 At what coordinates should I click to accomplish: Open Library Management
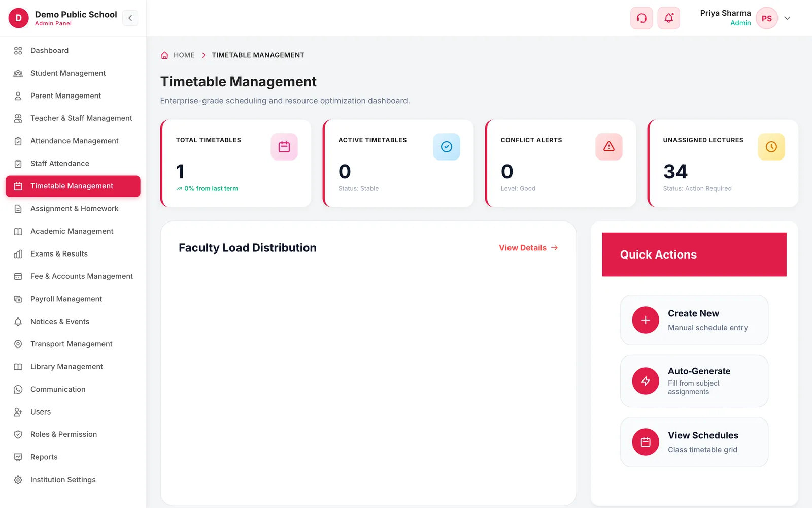pos(73,367)
